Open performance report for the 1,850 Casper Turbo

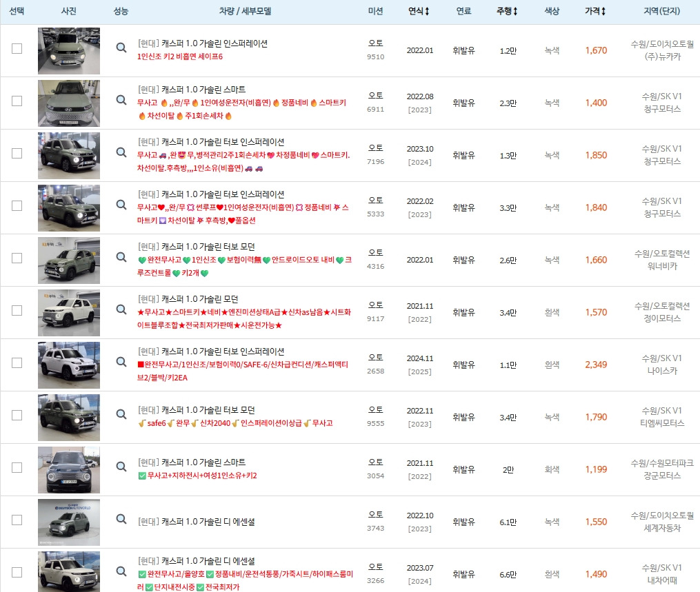tap(121, 152)
